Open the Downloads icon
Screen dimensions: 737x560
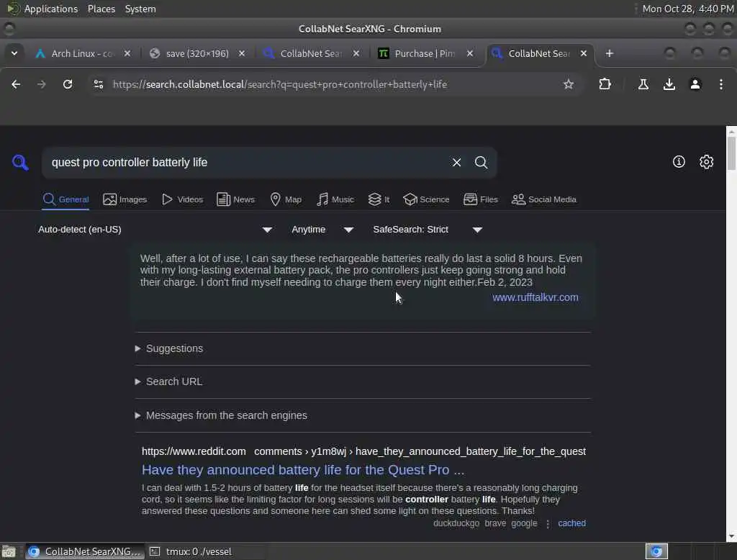pos(669,84)
